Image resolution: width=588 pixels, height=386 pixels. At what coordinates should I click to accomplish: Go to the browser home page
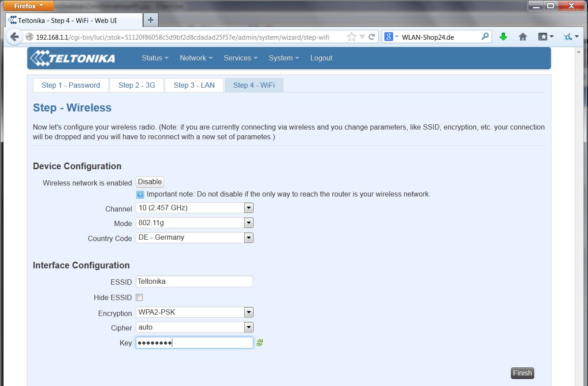pos(523,37)
